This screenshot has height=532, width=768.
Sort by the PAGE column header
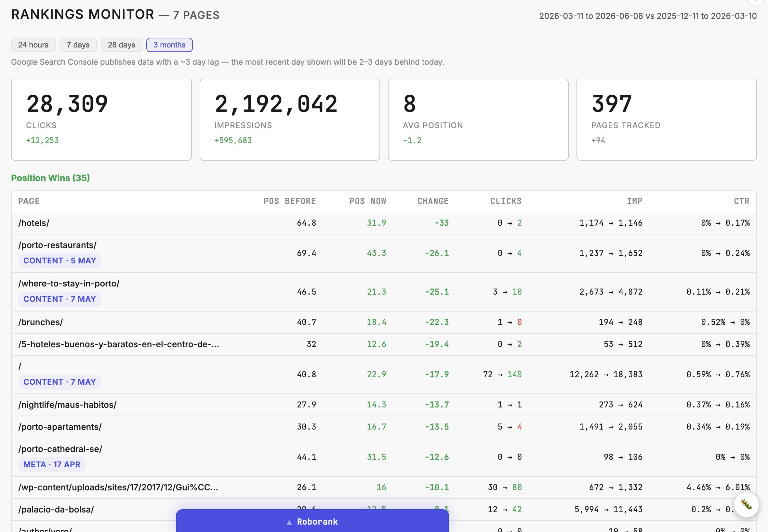(29, 201)
